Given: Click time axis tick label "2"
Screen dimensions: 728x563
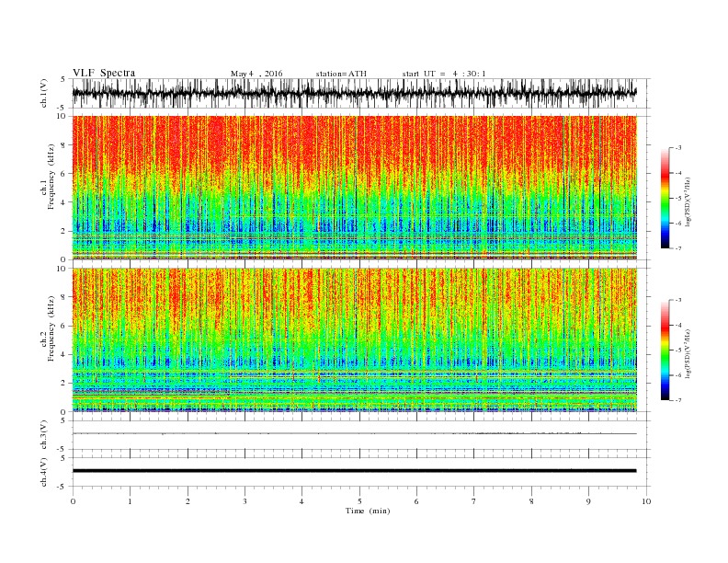Looking at the screenshot, I should 188,501.
